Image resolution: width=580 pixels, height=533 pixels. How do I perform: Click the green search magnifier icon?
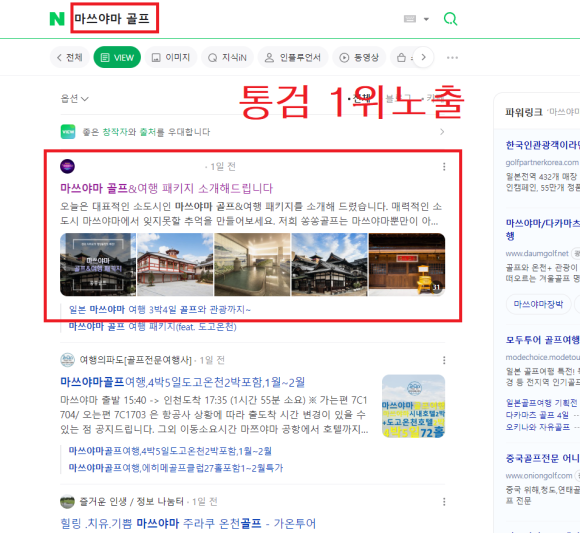coord(450,18)
